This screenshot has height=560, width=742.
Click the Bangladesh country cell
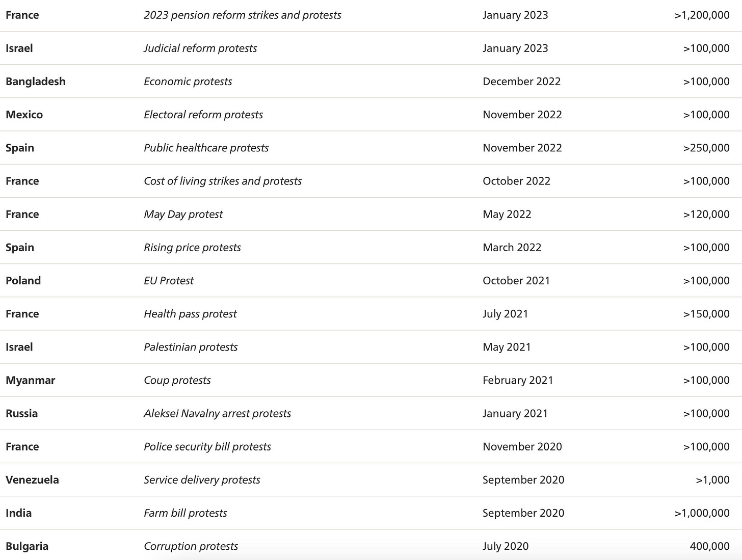pyautogui.click(x=36, y=82)
